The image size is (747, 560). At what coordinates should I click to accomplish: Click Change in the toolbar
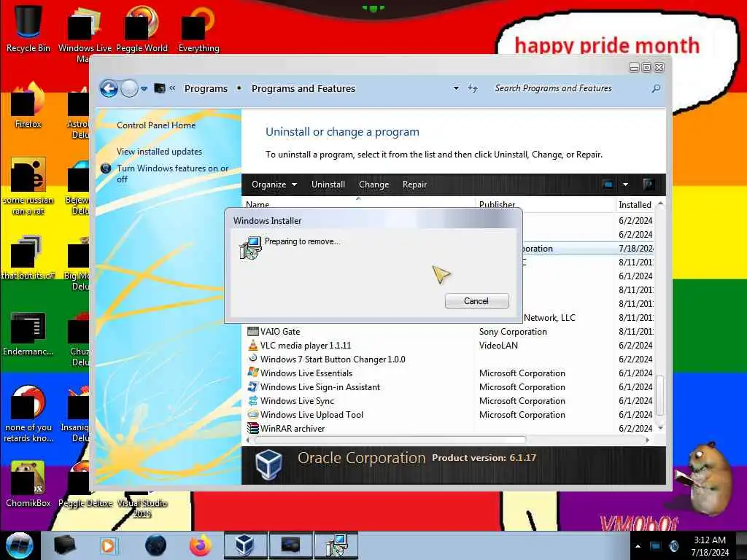[374, 184]
